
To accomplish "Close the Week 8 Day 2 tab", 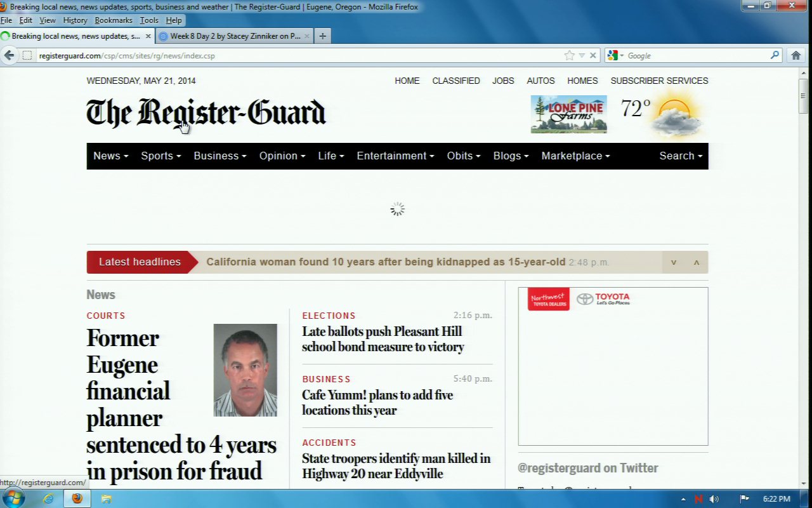I will tap(307, 36).
